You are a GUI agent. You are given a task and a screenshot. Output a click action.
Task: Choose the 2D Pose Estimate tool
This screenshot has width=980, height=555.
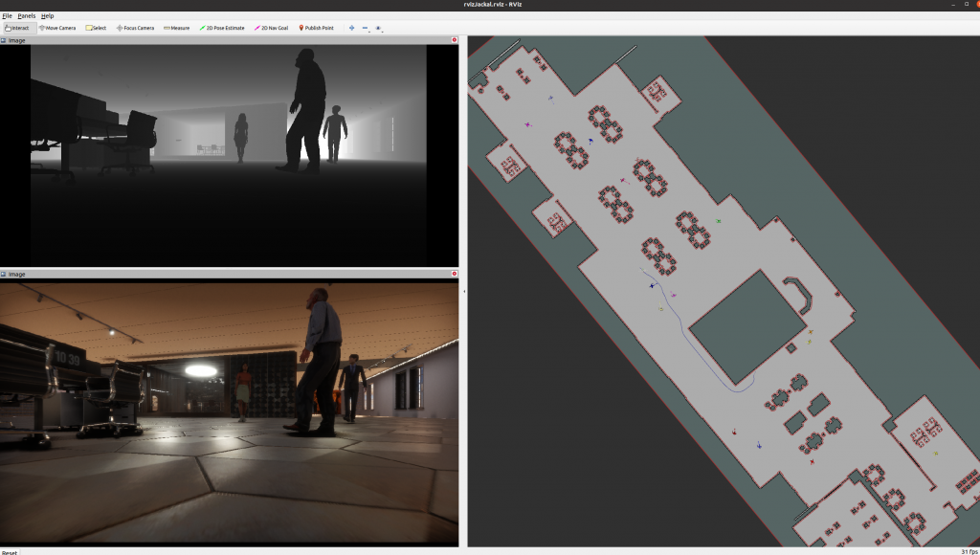pos(222,28)
